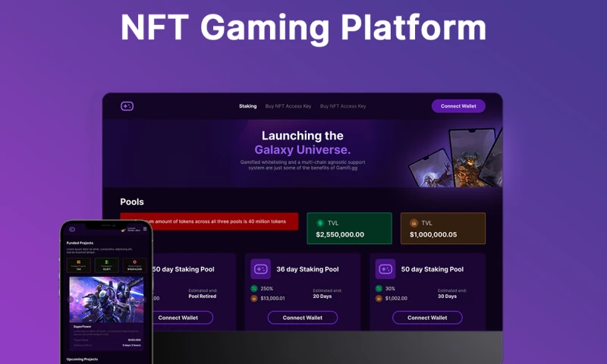Click the red raised capital stat icon on phone

click(135, 262)
